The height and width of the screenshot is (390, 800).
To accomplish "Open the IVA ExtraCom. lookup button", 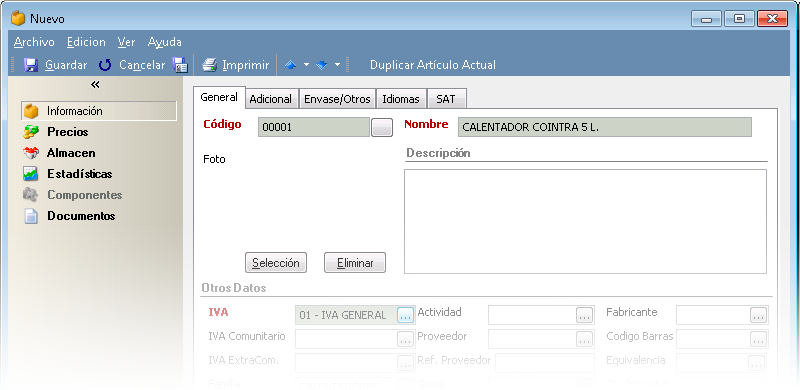I will point(406,362).
